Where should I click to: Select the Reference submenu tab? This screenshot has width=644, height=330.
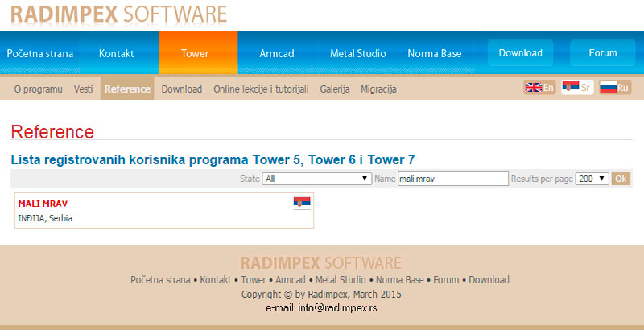click(127, 89)
